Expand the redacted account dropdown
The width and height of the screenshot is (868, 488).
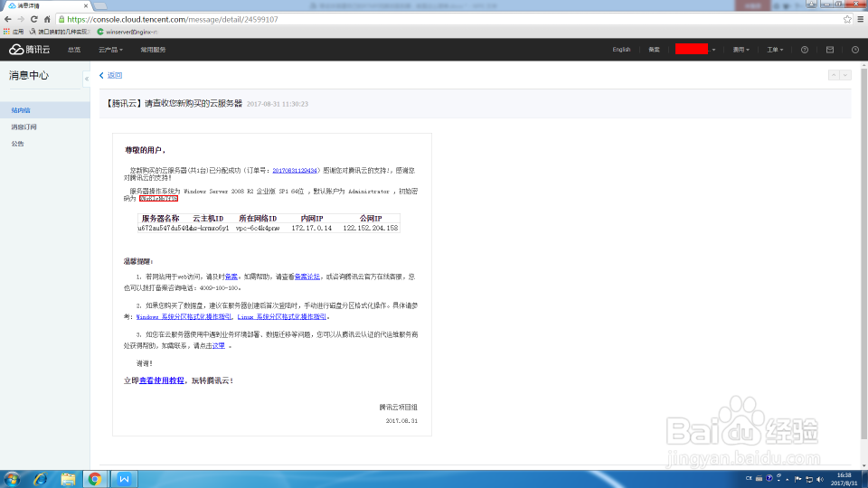pos(695,50)
